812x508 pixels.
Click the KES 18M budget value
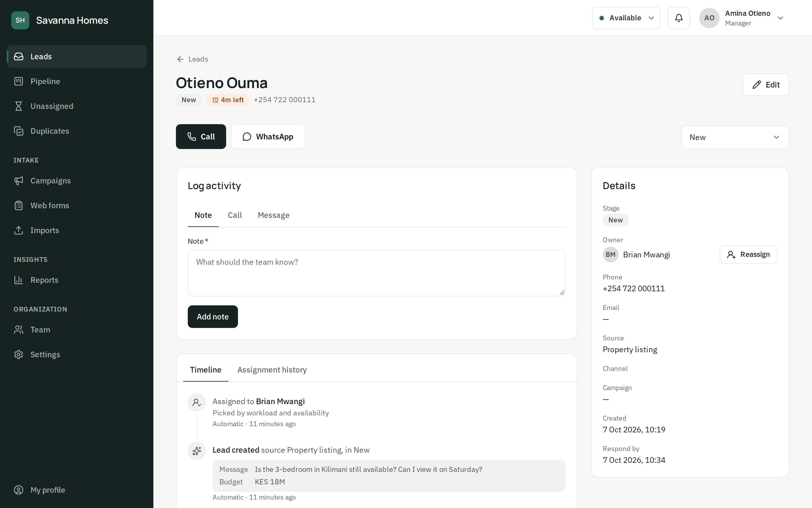coord(270,482)
